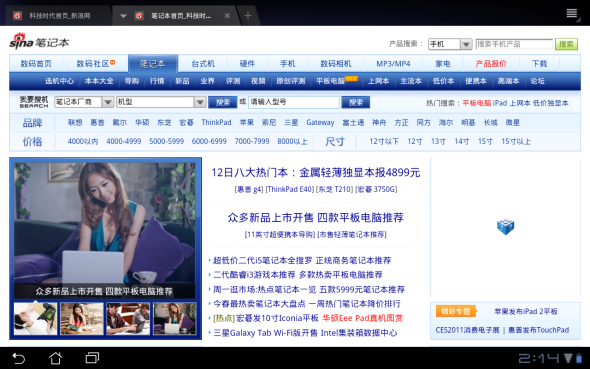Click the orange 精彩专题 badge

coord(456,311)
